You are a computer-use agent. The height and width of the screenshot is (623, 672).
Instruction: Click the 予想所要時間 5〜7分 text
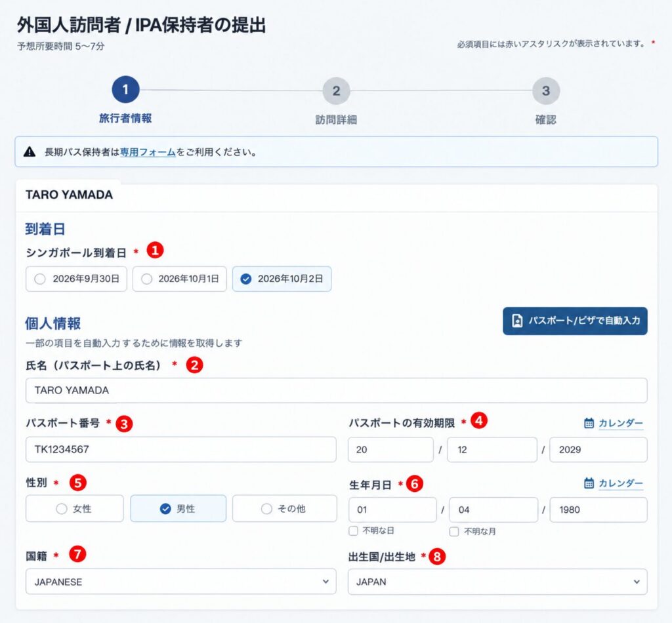61,47
